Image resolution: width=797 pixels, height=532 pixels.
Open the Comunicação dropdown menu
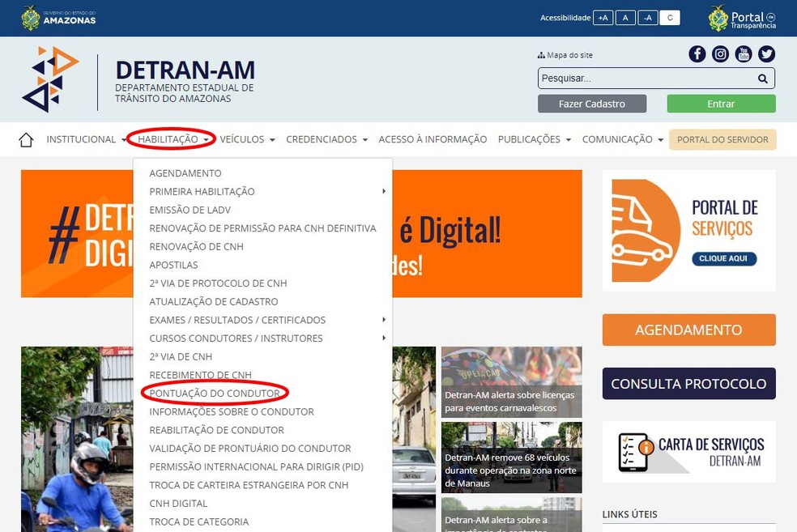pyautogui.click(x=622, y=139)
